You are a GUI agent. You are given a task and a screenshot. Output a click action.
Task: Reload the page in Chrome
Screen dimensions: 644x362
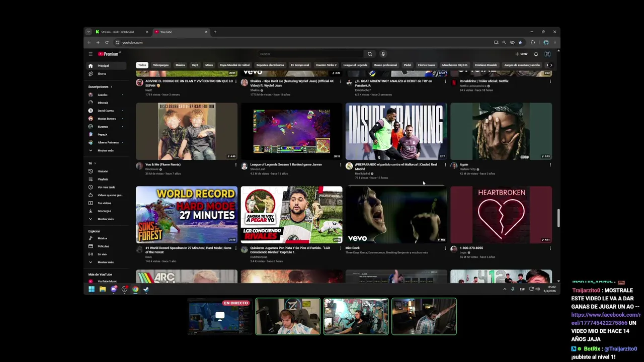point(107,42)
